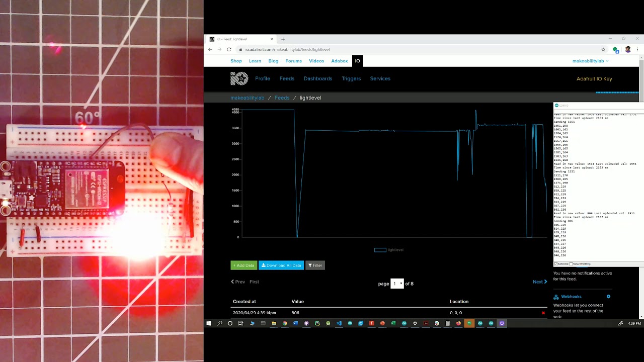Open Learn in top navigation
Screen dimensions: 644x362
(255, 61)
